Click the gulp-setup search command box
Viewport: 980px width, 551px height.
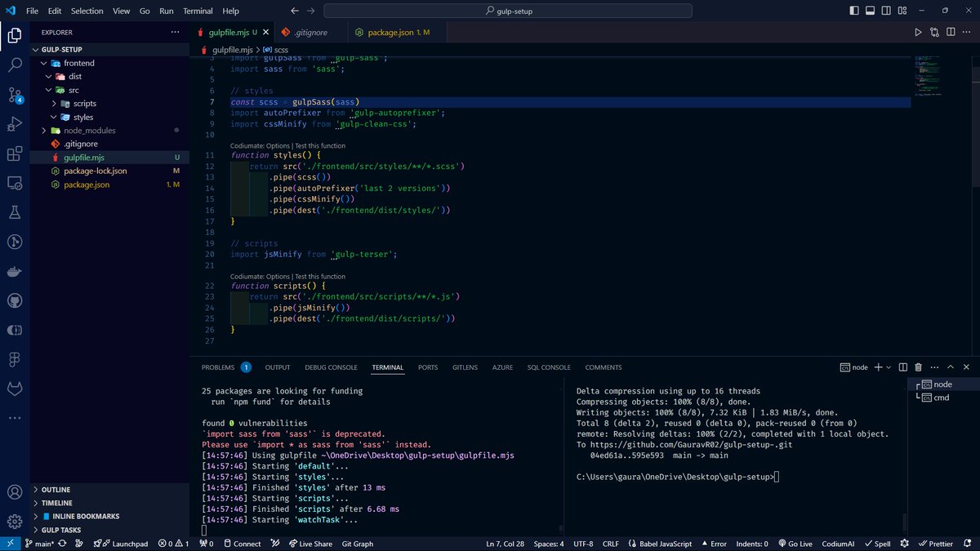pyautogui.click(x=508, y=11)
